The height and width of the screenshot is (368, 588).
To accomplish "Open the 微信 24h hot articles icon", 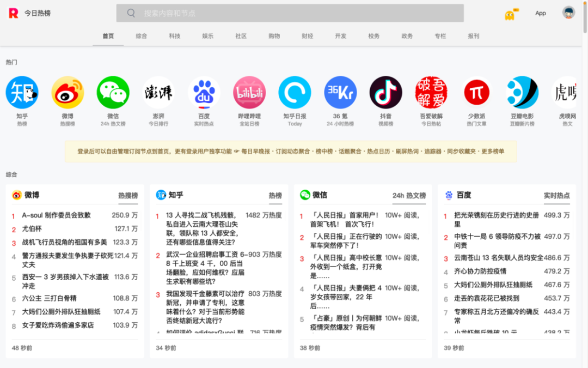I will click(x=113, y=92).
